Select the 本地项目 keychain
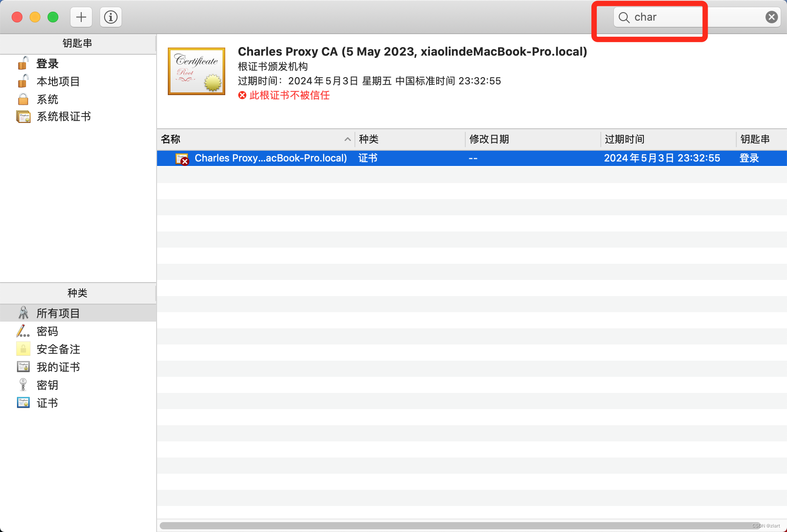This screenshot has height=532, width=787. tap(78, 82)
